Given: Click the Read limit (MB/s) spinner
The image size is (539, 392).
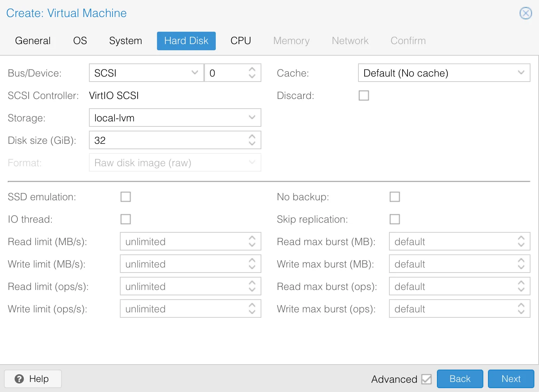Looking at the screenshot, I should pyautogui.click(x=252, y=242).
